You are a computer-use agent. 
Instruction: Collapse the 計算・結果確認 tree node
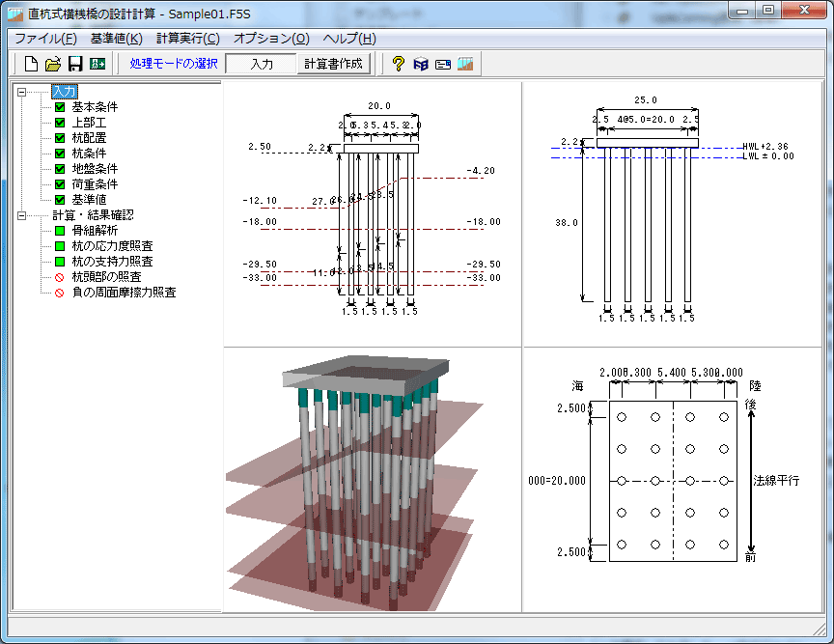point(22,215)
